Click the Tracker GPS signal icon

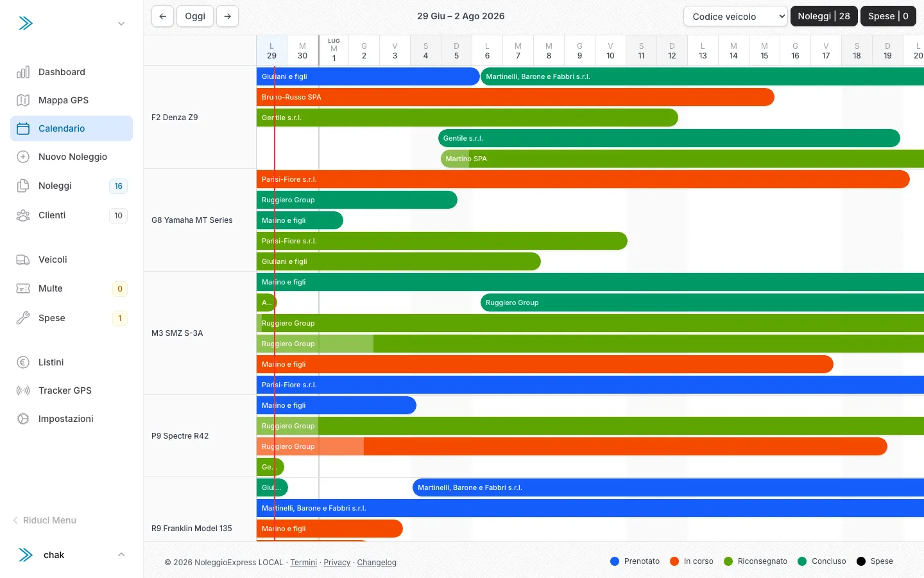coord(23,390)
